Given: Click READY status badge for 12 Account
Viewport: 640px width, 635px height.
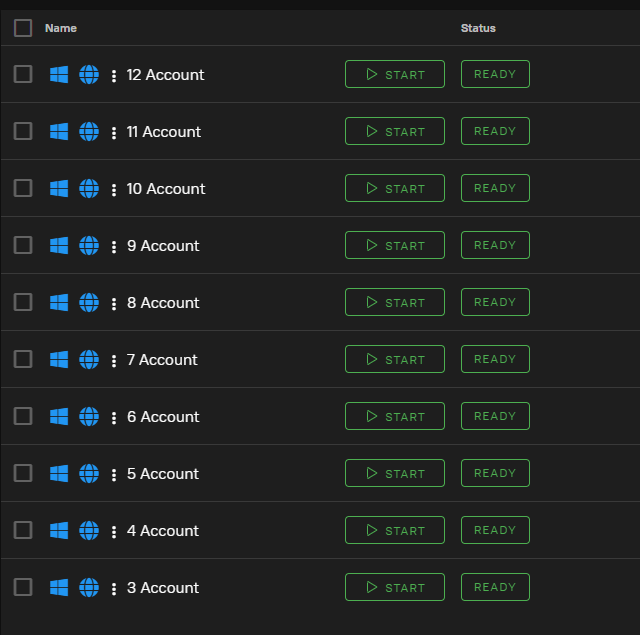Looking at the screenshot, I should [x=496, y=74].
